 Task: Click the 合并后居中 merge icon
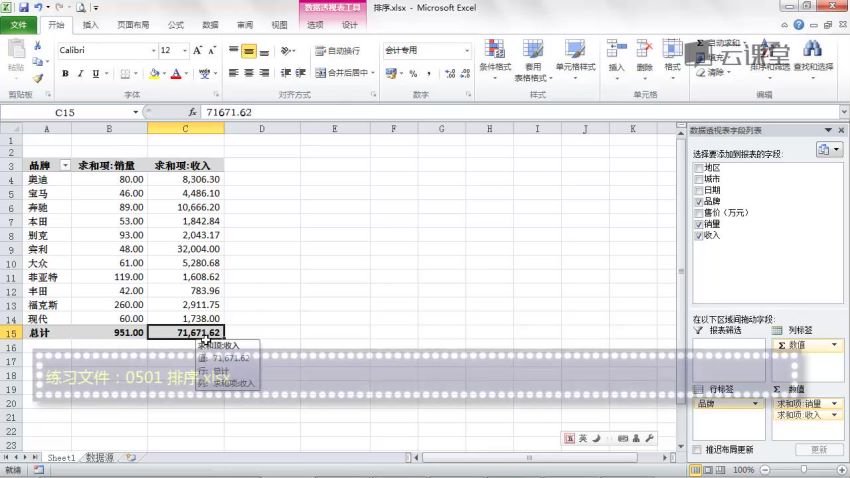pyautogui.click(x=343, y=73)
